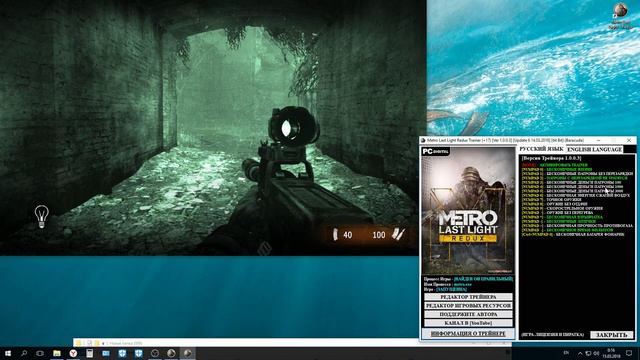Select ОРУЖИЕ БЕЗ ПЕРЕГРЕВА cheat line
The image size is (640, 360).
[x=557, y=213]
